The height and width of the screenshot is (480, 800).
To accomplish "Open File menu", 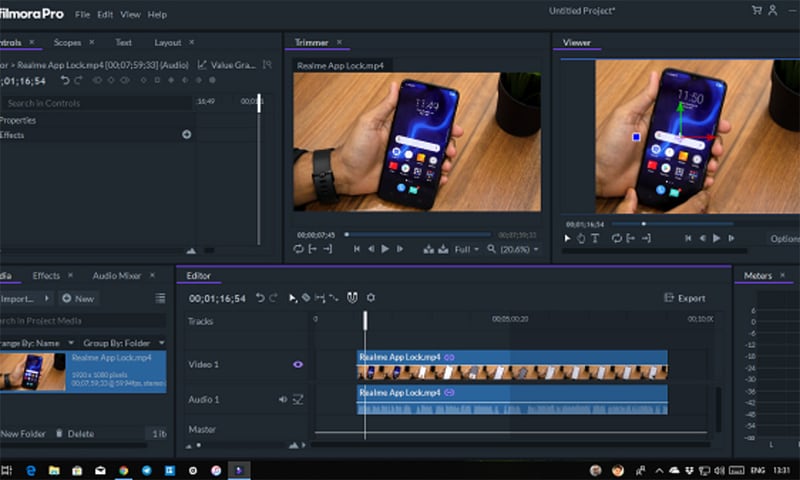I will pos(82,14).
